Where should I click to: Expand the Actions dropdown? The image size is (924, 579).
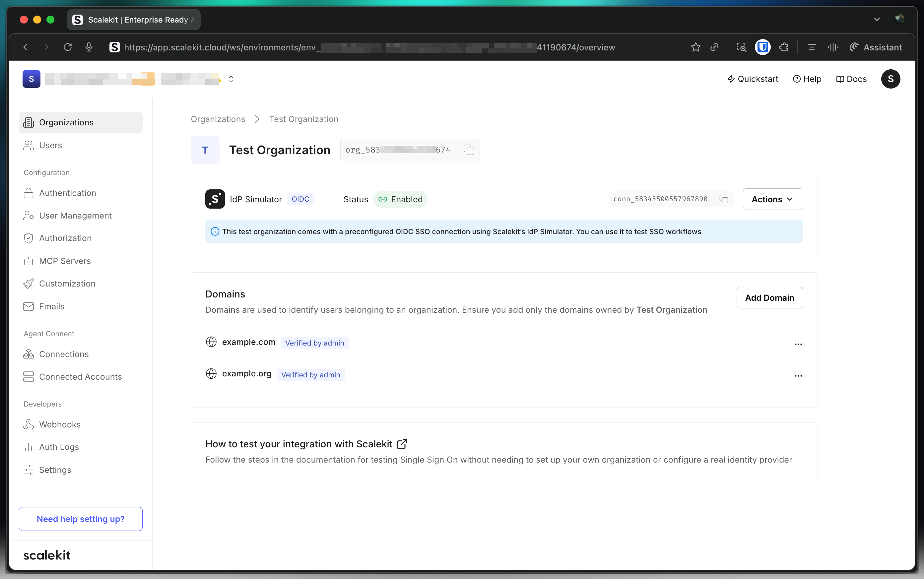772,199
